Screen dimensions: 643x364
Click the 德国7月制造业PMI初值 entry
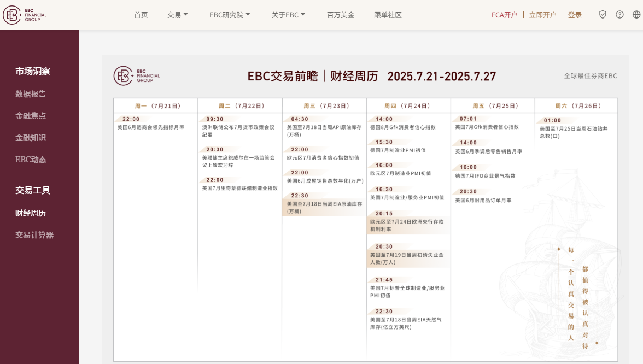pos(398,150)
